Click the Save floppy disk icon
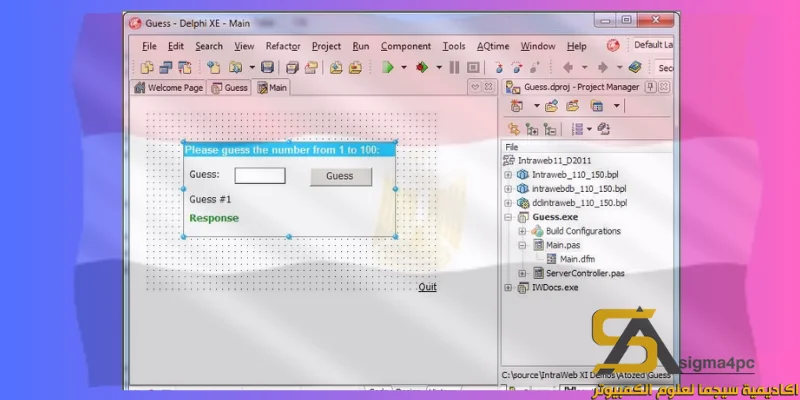The width and height of the screenshot is (800, 400). [x=267, y=67]
